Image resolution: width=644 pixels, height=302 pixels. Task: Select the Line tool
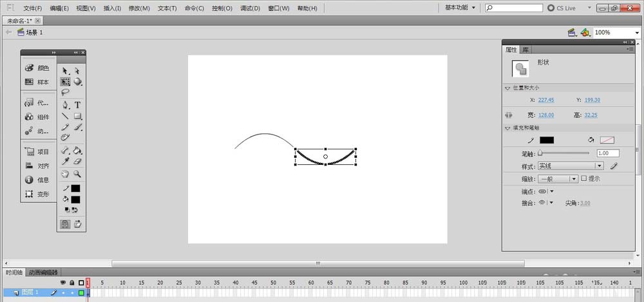point(65,117)
